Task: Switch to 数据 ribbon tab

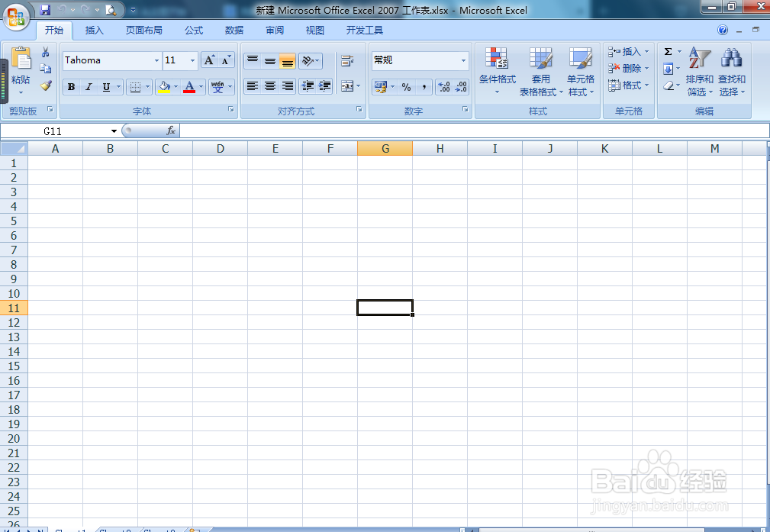Action: pos(234,31)
